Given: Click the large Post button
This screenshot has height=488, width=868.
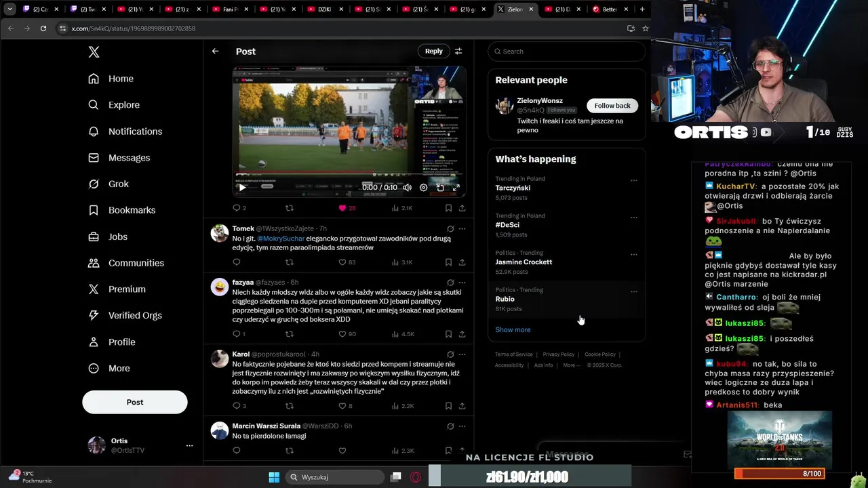Looking at the screenshot, I should tap(135, 402).
